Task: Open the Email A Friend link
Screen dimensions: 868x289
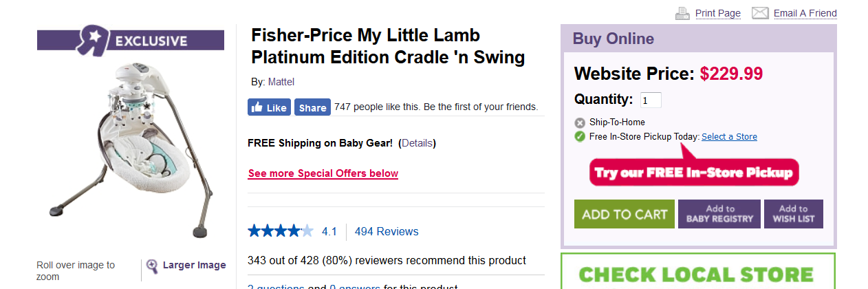Action: click(x=805, y=13)
